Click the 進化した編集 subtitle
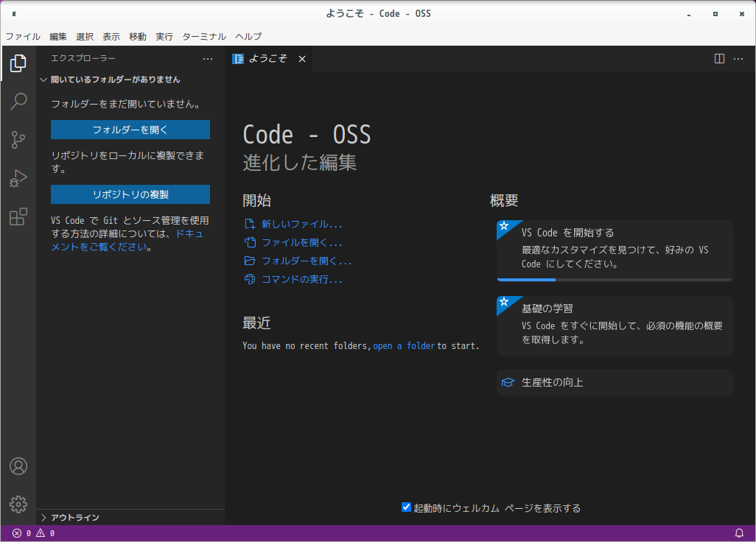 pyautogui.click(x=299, y=162)
